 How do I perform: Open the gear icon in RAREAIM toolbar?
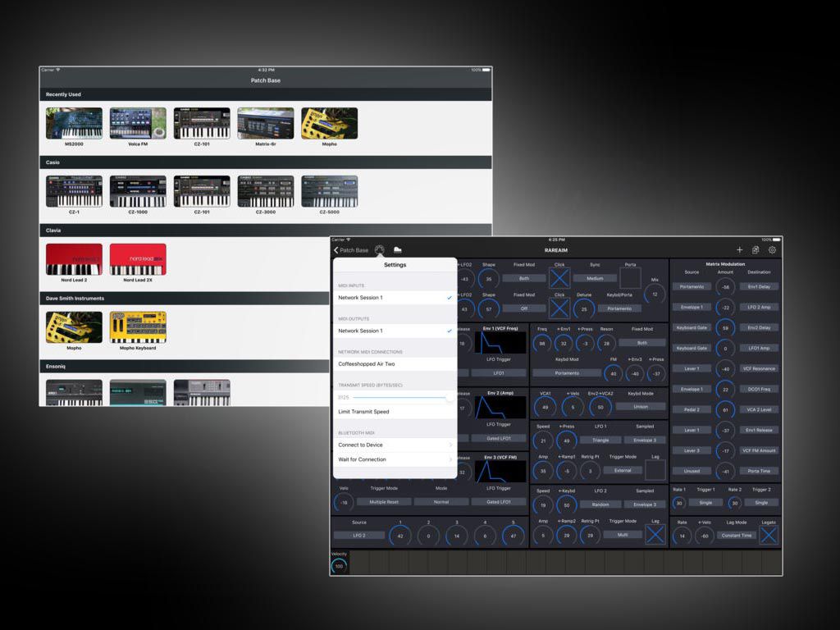click(x=772, y=249)
